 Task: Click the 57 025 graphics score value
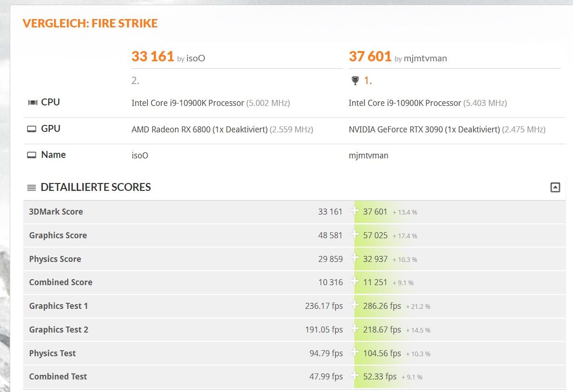coord(375,235)
